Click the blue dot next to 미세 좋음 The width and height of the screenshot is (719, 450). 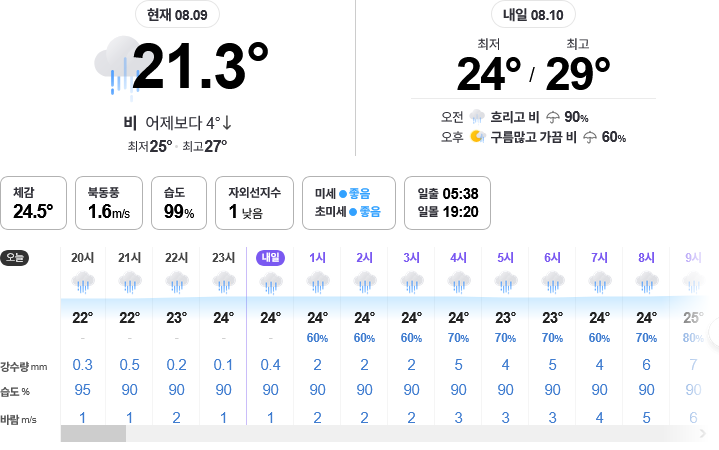[x=343, y=194]
